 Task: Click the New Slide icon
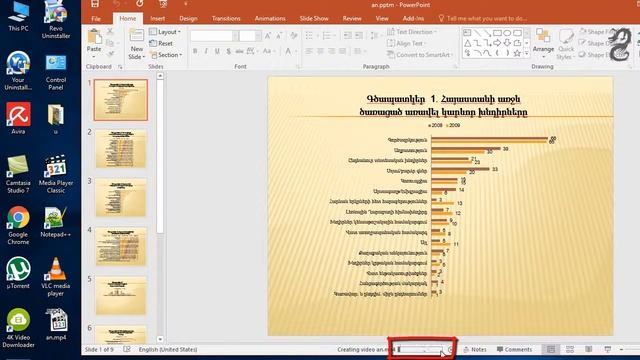(x=136, y=36)
